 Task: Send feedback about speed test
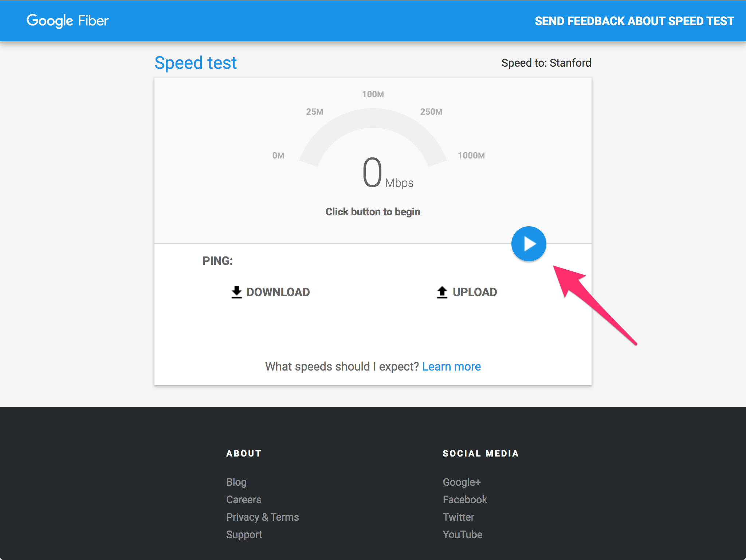tap(634, 21)
